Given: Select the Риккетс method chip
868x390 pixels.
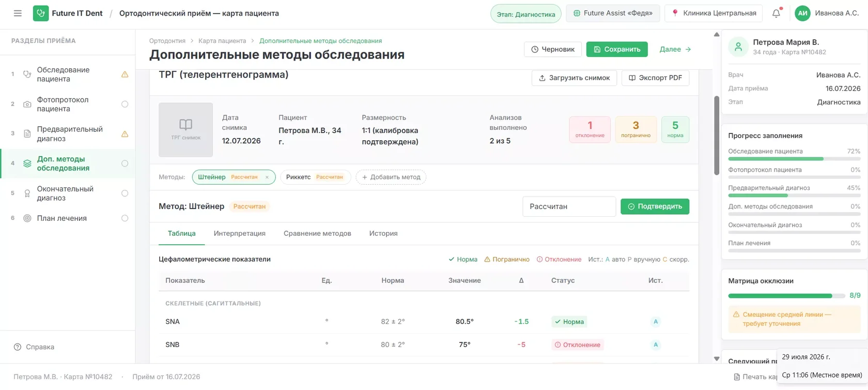Looking at the screenshot, I should click(x=315, y=177).
